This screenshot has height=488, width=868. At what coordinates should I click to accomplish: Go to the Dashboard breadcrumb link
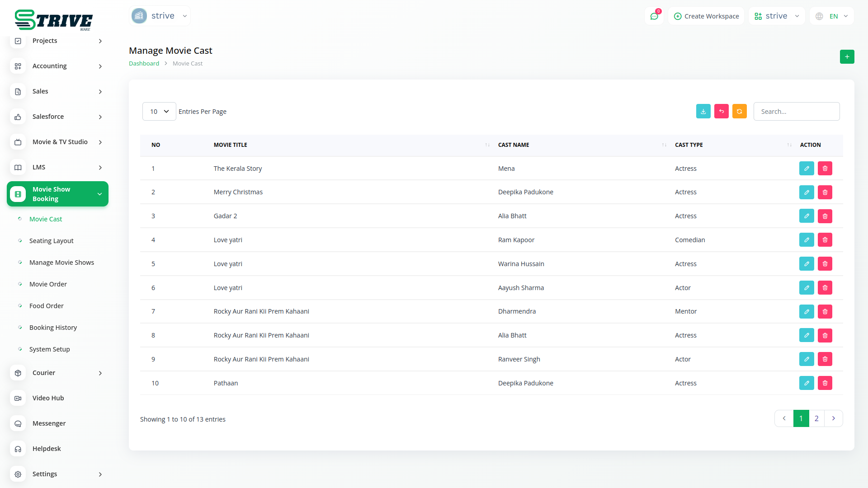click(144, 64)
